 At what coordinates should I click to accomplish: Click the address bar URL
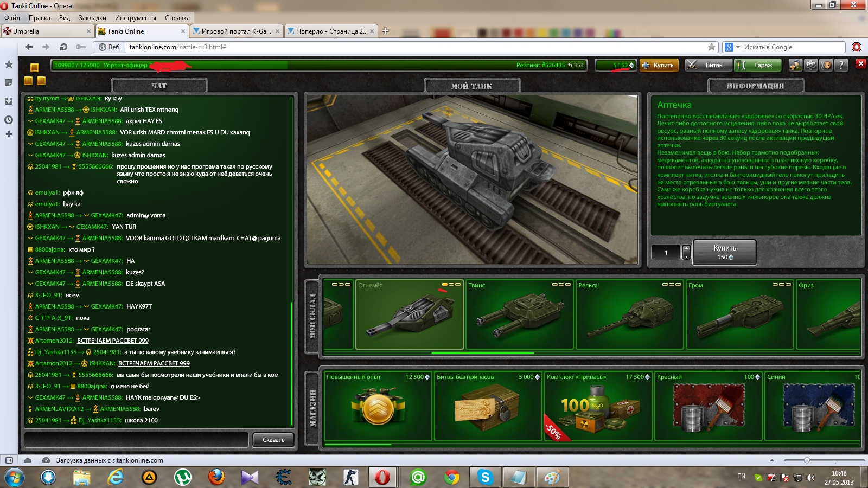pos(415,47)
